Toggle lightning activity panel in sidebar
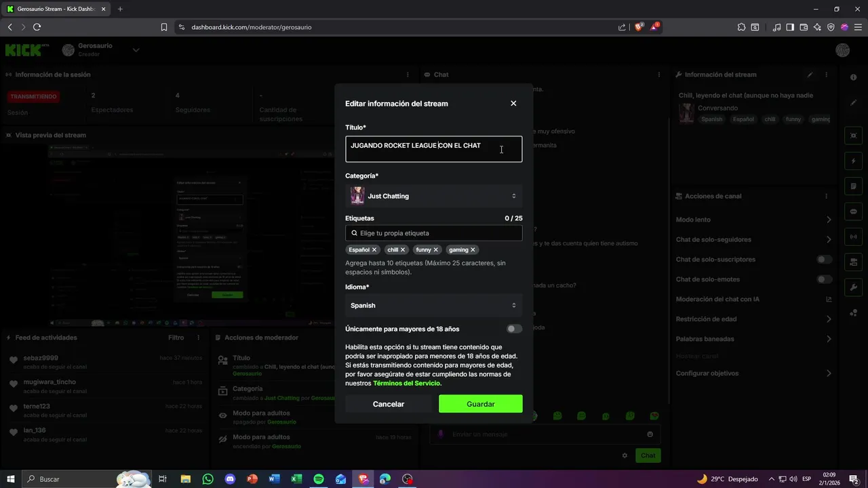 853,161
